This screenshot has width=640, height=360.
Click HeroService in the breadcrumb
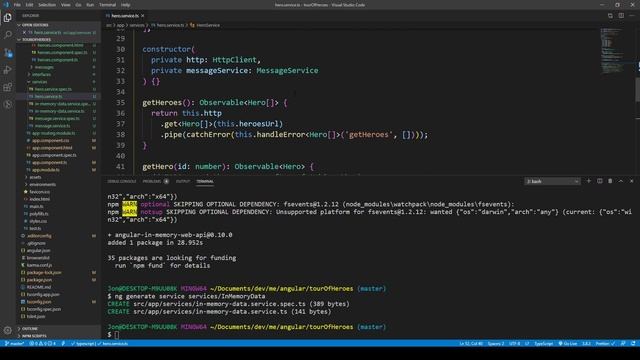pyautogui.click(x=208, y=25)
